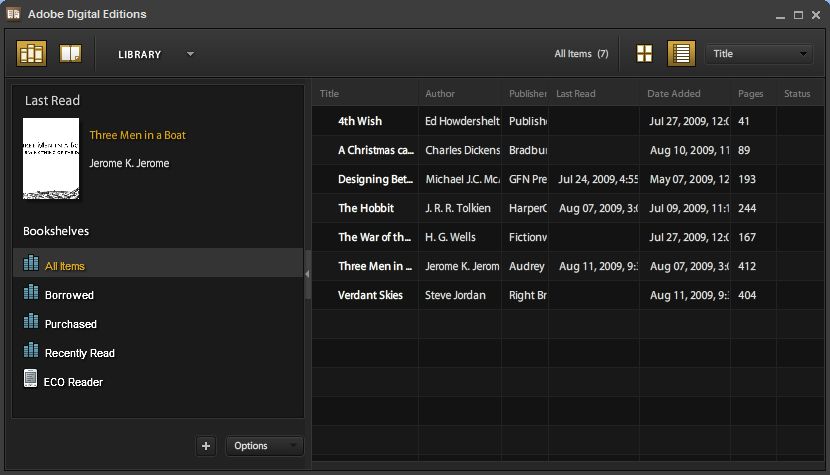830x475 pixels.
Task: Click author Ed Howdershelt cell
Action: pyautogui.click(x=462, y=121)
